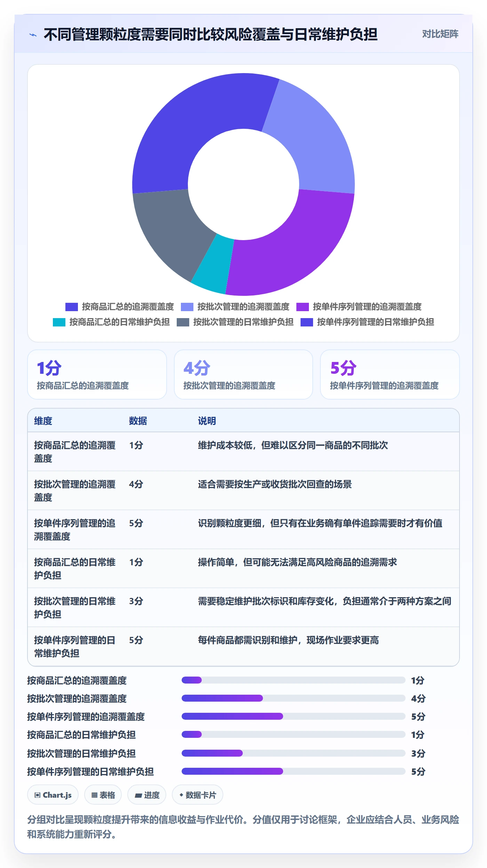487x868 pixels.
Task: Click the 对比矩阵 label in header
Action: tap(440, 34)
